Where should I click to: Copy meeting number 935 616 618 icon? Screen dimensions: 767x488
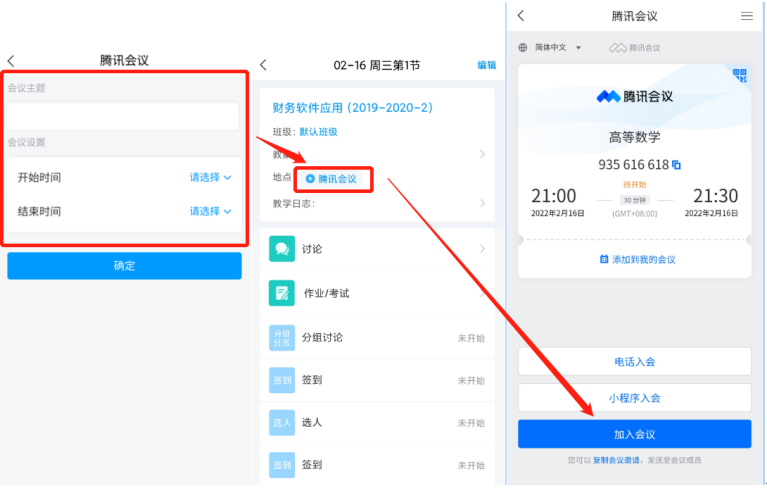point(677,165)
